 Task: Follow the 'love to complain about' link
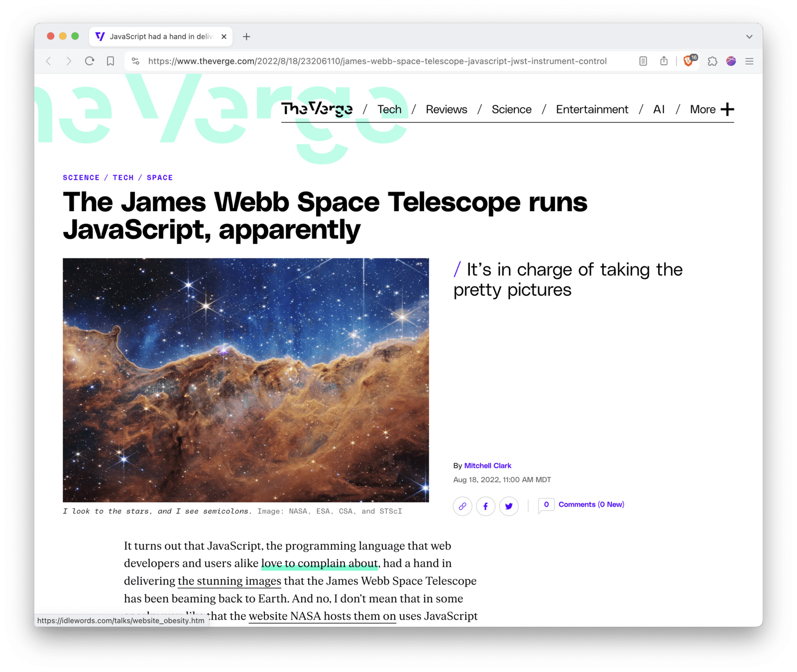pos(320,563)
